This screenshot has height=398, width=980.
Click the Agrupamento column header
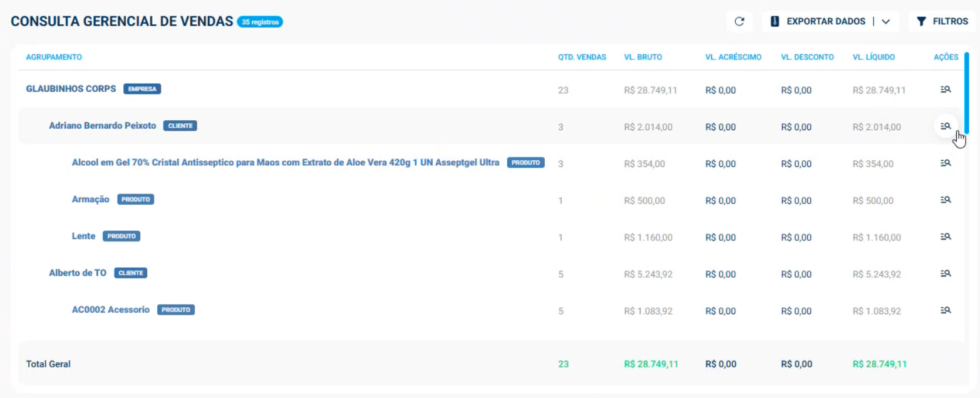point(54,58)
